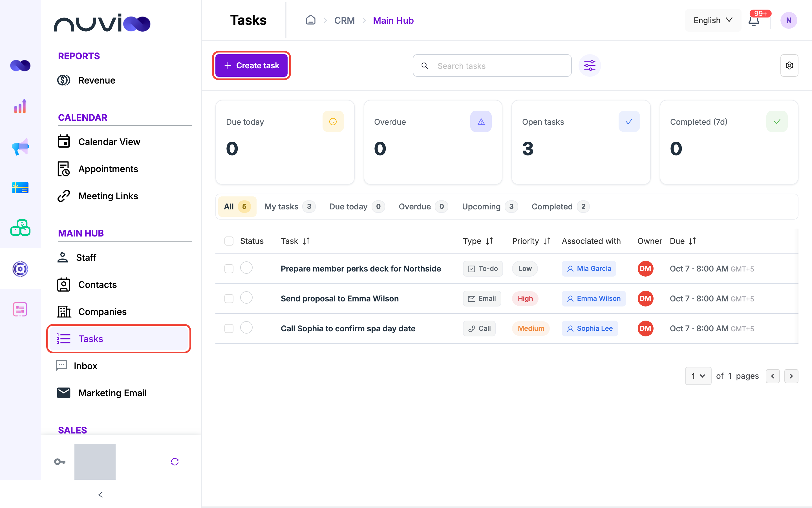The image size is (812, 508).
Task: Open the notifications bell
Action: [x=754, y=21]
